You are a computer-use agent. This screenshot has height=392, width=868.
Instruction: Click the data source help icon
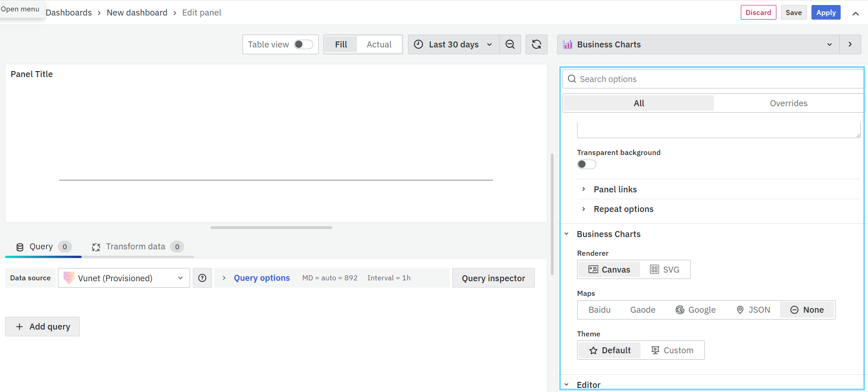point(202,278)
